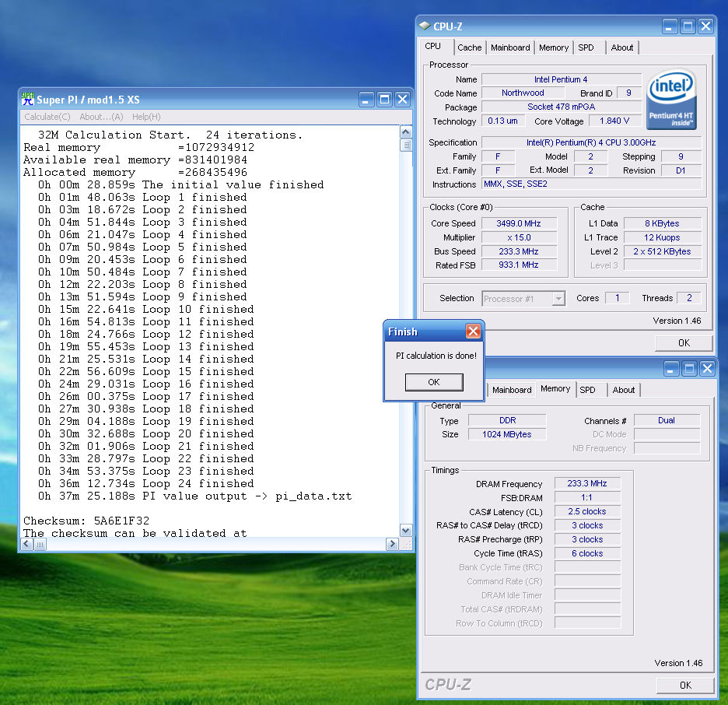
Task: Open Mainboard tab in lower CPU-Z window
Action: click(x=512, y=390)
